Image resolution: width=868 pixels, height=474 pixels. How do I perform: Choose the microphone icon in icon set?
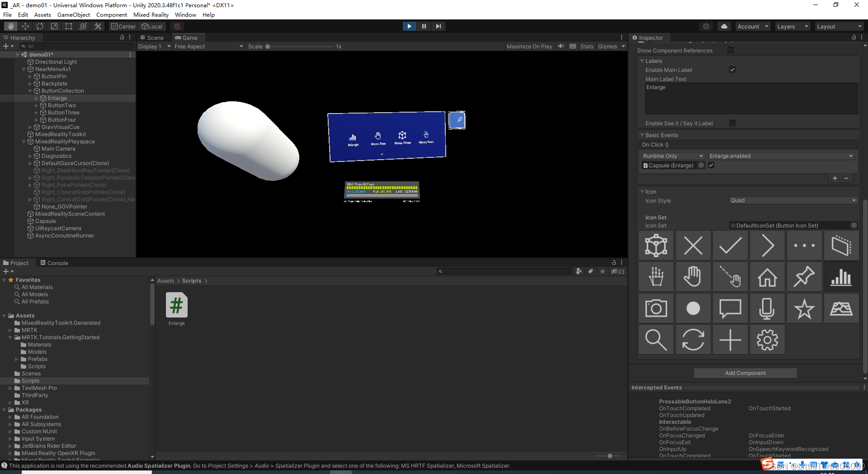click(x=767, y=308)
